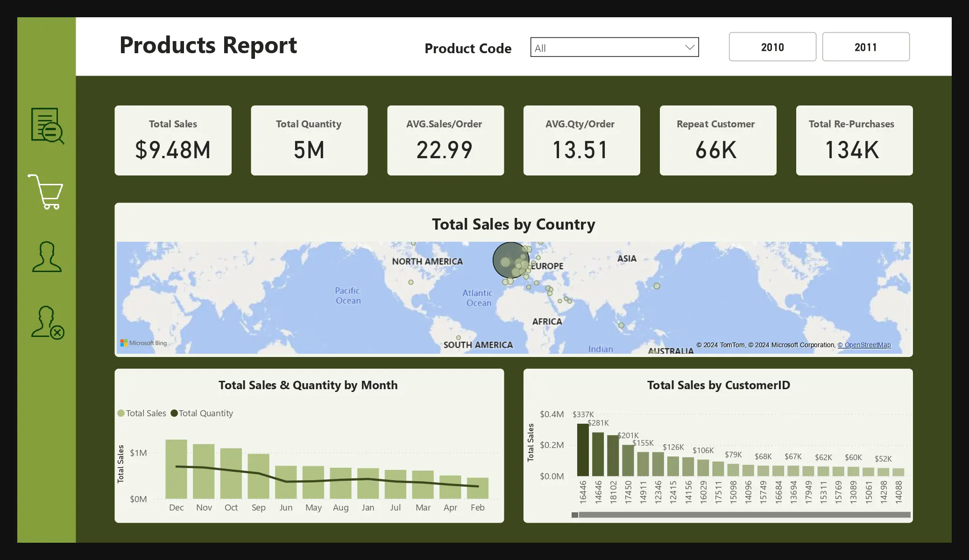Select the Total Sales $9.48M card

point(173,140)
